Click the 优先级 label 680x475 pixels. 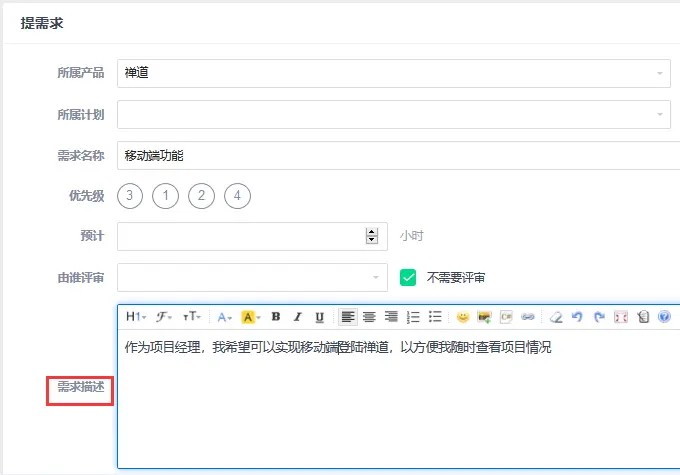click(x=87, y=196)
